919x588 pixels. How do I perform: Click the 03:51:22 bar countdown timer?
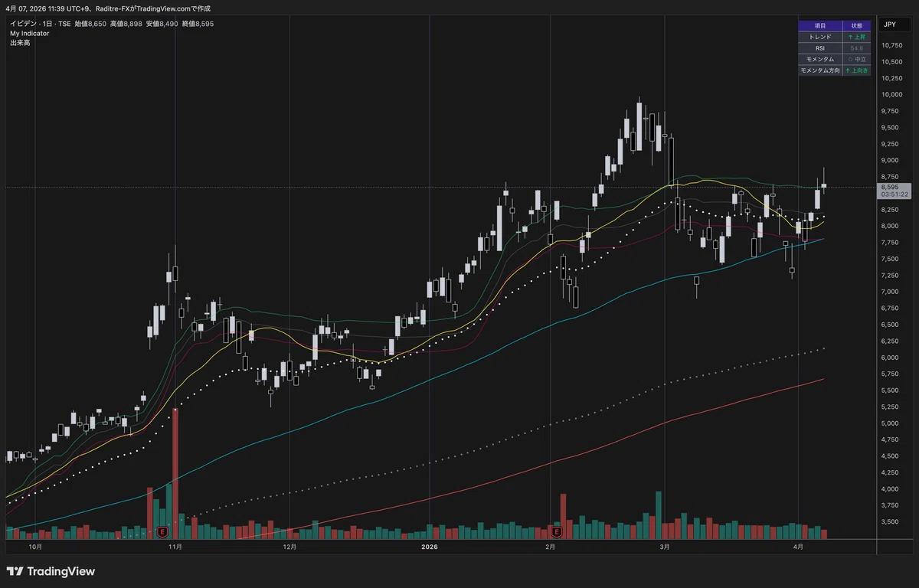click(x=893, y=194)
